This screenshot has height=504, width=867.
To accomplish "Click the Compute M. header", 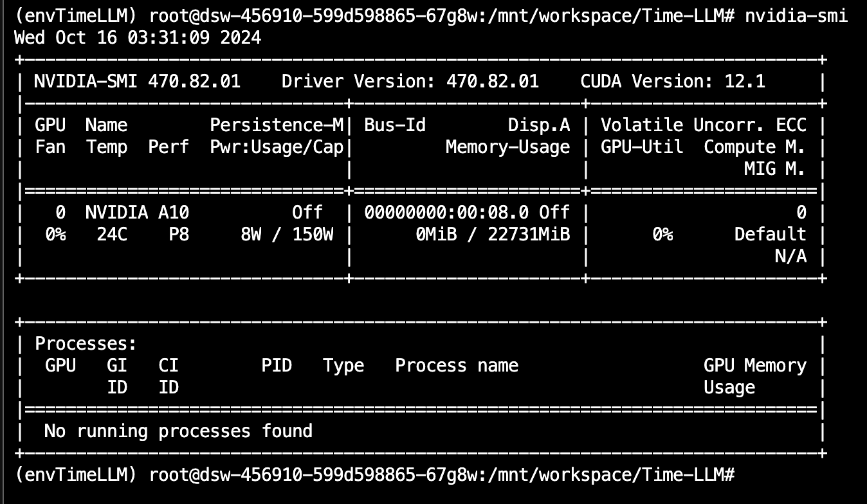I will click(x=755, y=147).
